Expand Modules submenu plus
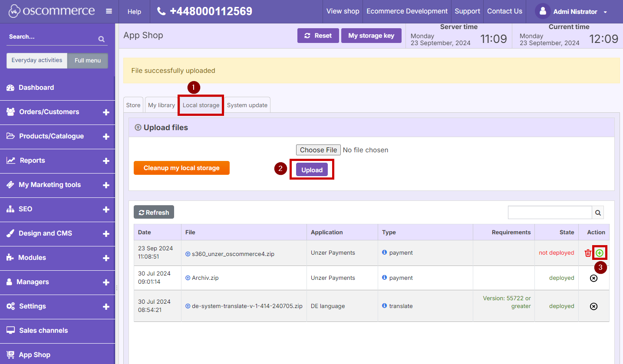Image resolution: width=623 pixels, height=364 pixels. (106, 258)
